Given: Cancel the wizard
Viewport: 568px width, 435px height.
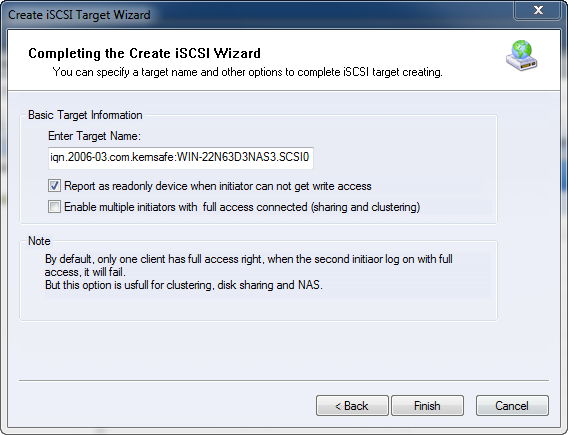Looking at the screenshot, I should pyautogui.click(x=512, y=406).
